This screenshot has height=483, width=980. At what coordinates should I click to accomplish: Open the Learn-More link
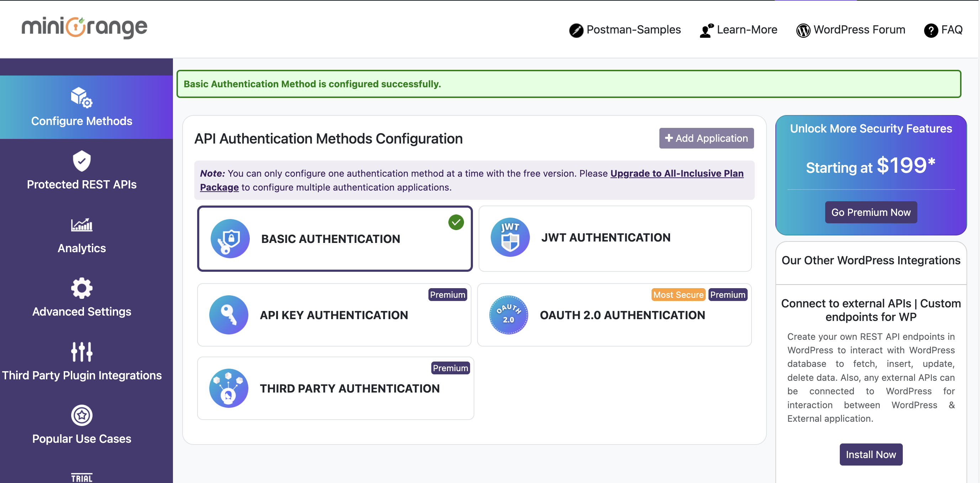[738, 30]
